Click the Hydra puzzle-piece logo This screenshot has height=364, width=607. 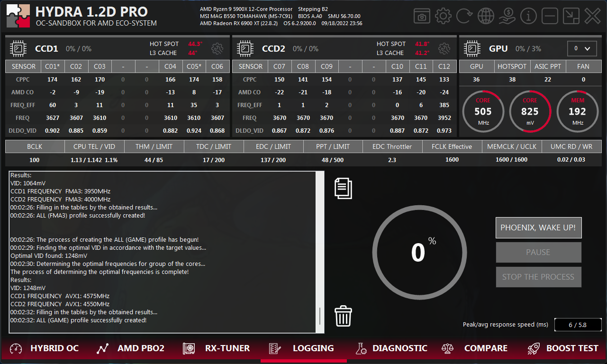coord(18,16)
